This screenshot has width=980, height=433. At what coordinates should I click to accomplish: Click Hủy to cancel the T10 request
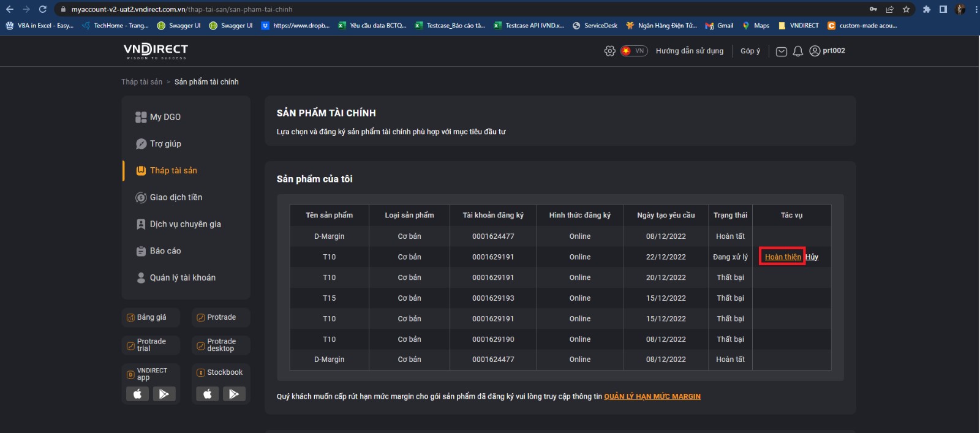pos(812,257)
